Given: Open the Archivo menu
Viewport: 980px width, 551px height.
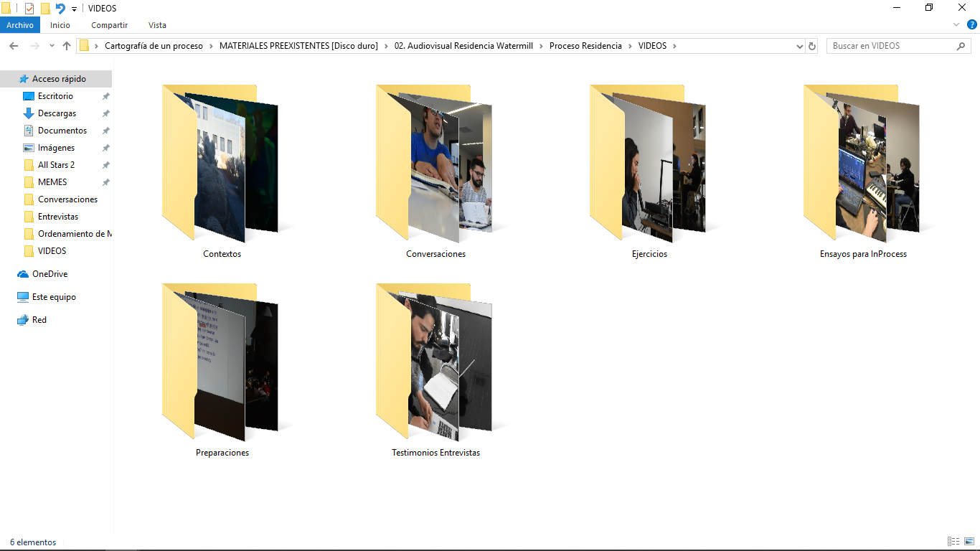Looking at the screenshot, I should [x=20, y=25].
